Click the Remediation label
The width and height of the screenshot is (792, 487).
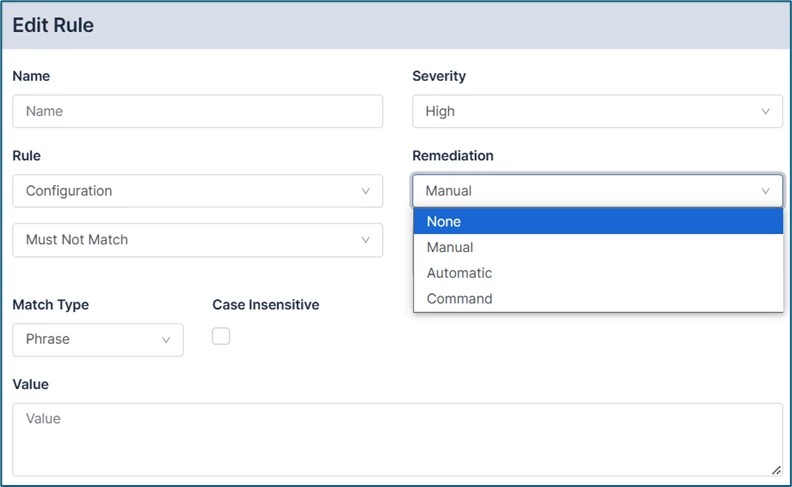453,156
